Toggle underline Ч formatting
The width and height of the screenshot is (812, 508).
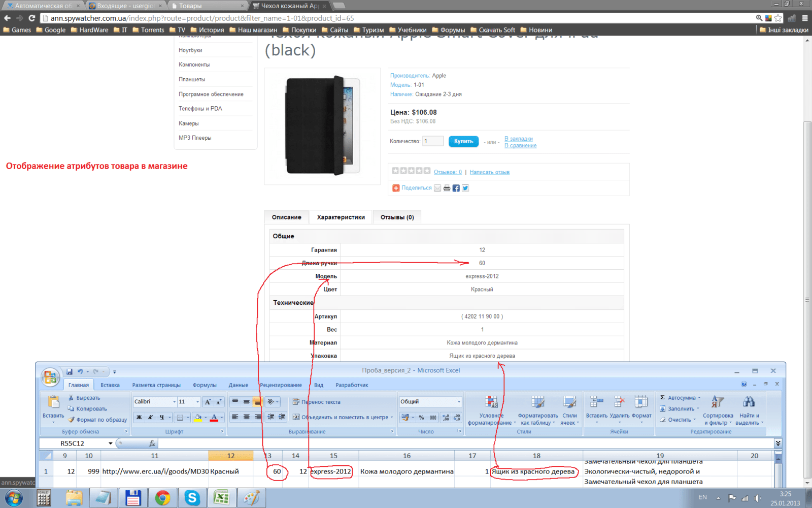pyautogui.click(x=161, y=418)
